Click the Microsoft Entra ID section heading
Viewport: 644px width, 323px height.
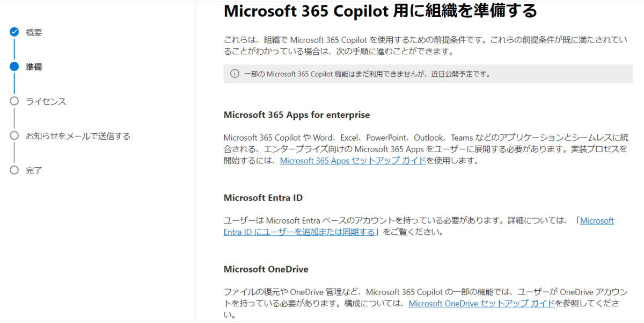pyautogui.click(x=263, y=197)
